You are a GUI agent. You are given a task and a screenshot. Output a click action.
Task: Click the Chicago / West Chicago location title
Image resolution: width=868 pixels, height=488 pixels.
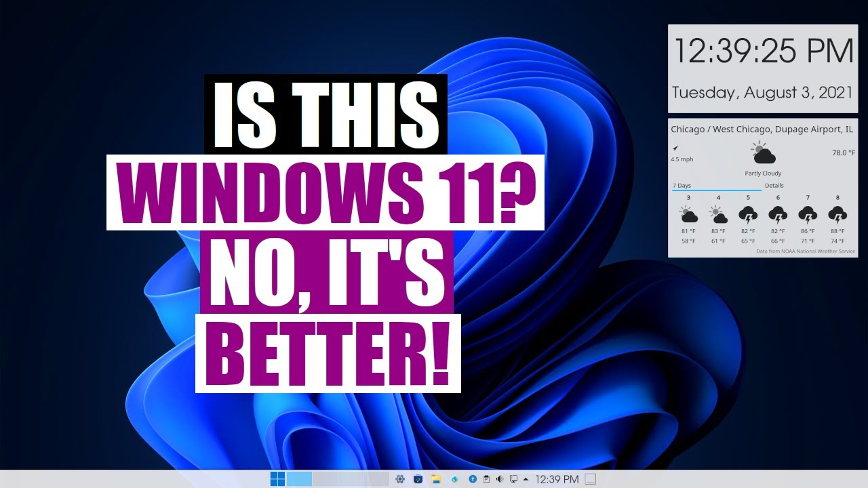[762, 129]
